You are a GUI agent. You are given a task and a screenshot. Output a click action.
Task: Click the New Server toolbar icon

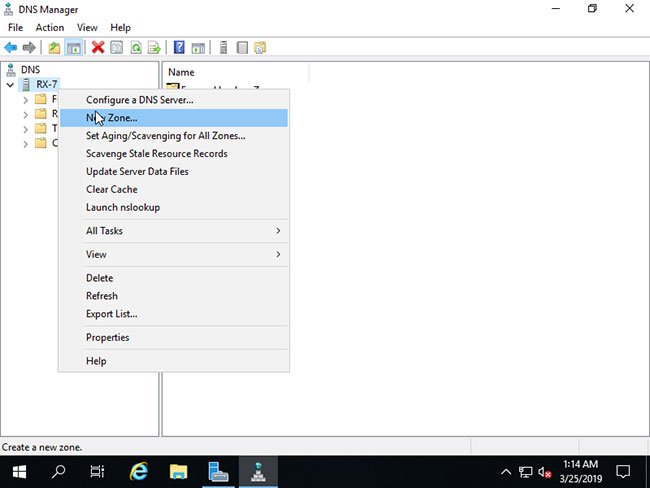click(223, 48)
